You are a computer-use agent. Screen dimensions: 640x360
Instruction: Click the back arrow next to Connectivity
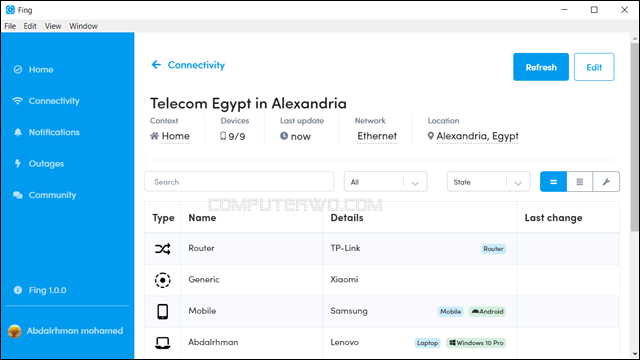156,65
